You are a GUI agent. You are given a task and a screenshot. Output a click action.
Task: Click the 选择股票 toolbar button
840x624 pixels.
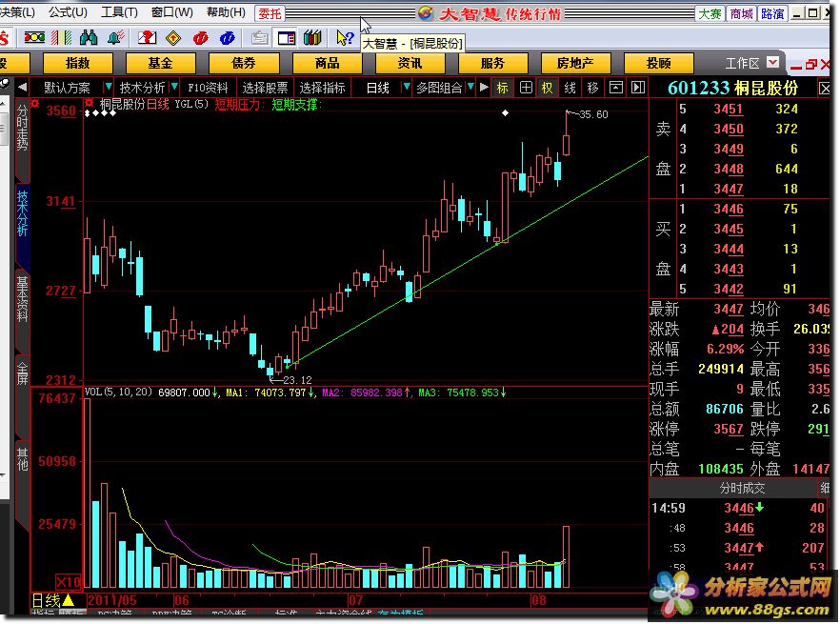(x=265, y=88)
